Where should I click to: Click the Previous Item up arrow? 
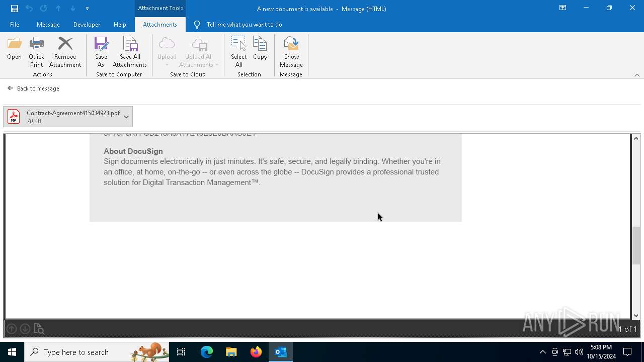(58, 9)
